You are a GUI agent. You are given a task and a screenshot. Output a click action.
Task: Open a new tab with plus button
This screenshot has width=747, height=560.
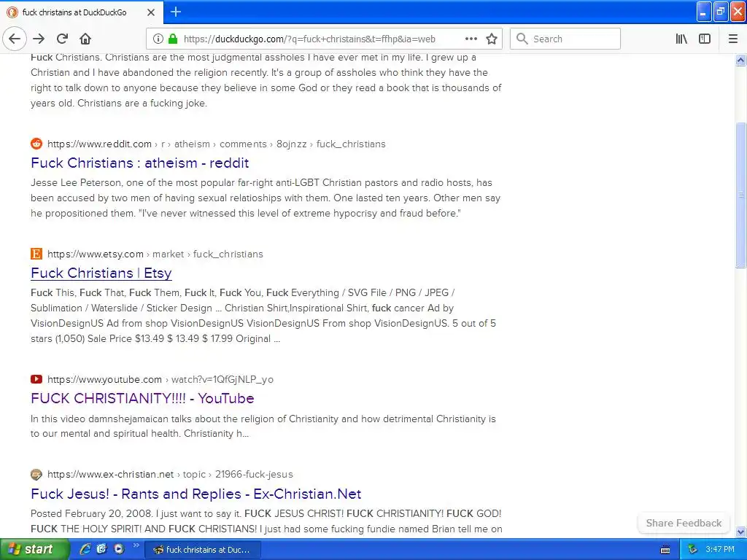176,12
